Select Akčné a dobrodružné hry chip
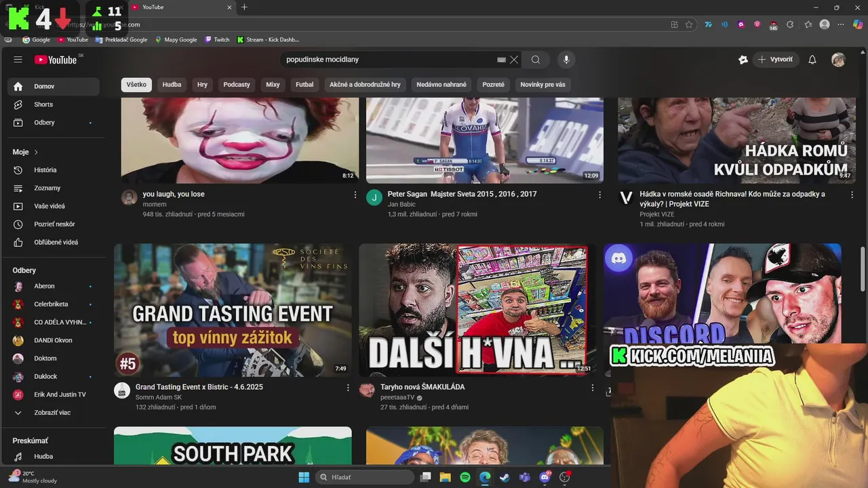Screen dimensions: 868x488 pyautogui.click(x=365, y=85)
